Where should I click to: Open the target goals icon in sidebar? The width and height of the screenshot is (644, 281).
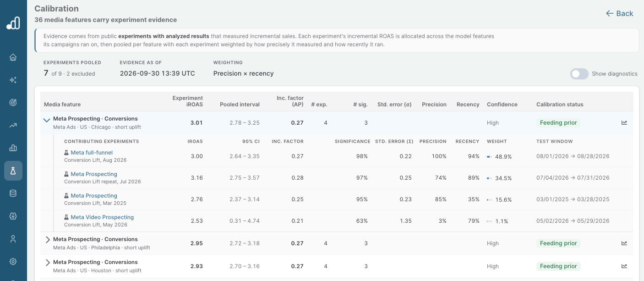tap(13, 102)
